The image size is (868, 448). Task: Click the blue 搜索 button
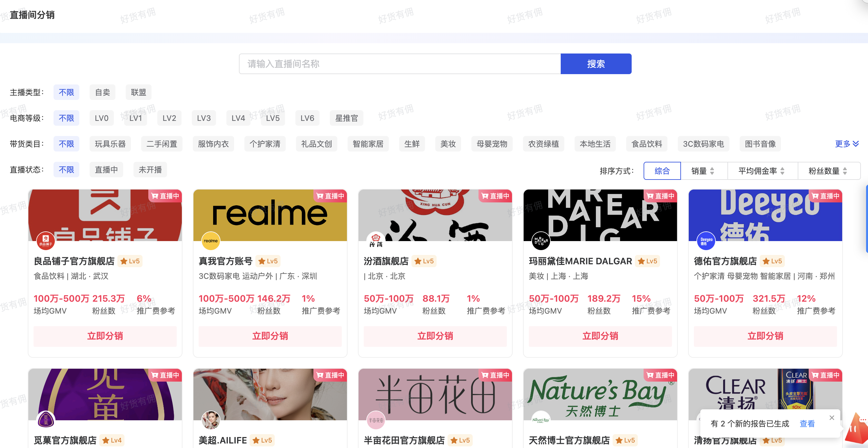pyautogui.click(x=596, y=64)
